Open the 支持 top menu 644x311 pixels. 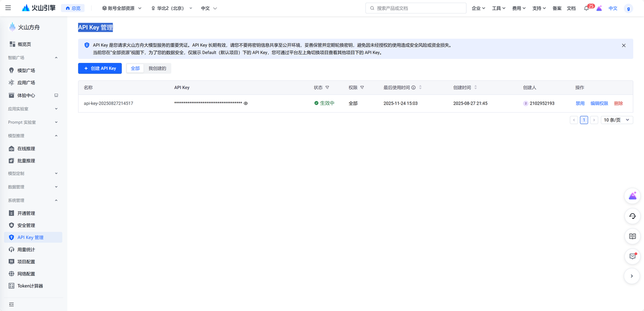[539, 8]
